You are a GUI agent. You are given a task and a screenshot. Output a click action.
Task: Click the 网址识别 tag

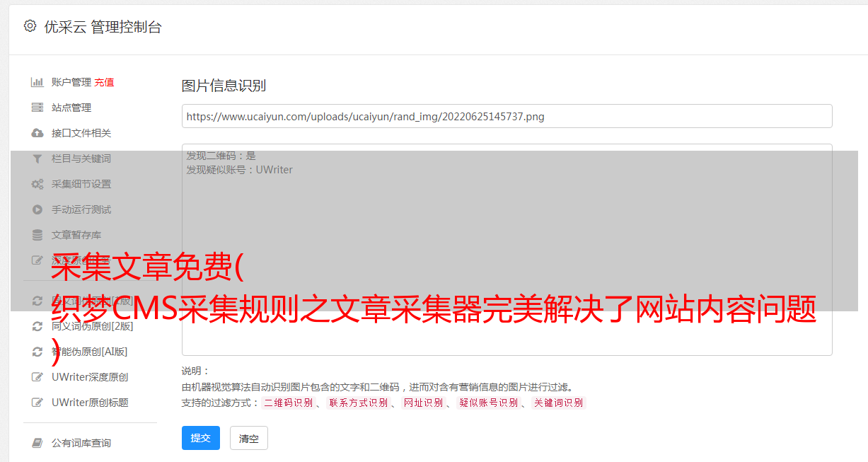(x=423, y=403)
